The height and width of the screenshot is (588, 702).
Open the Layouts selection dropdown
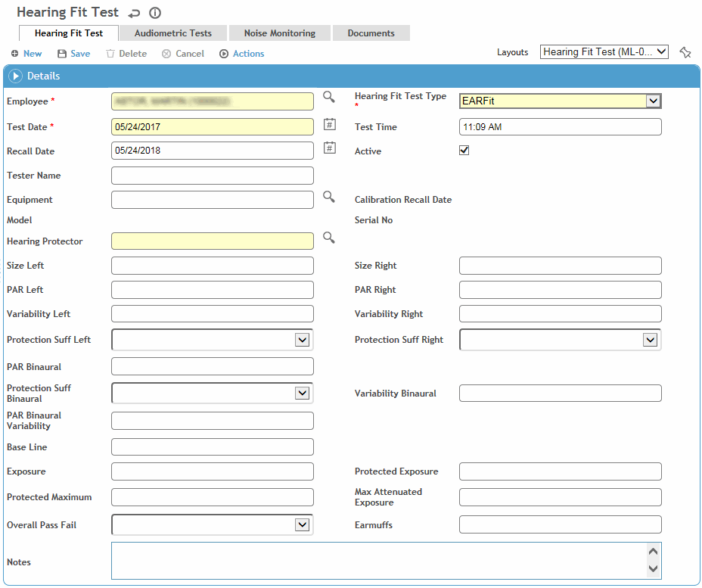pyautogui.click(x=604, y=52)
